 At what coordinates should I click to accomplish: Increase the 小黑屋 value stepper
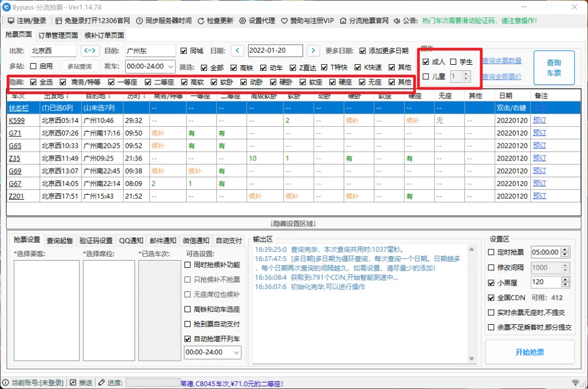(x=565, y=280)
